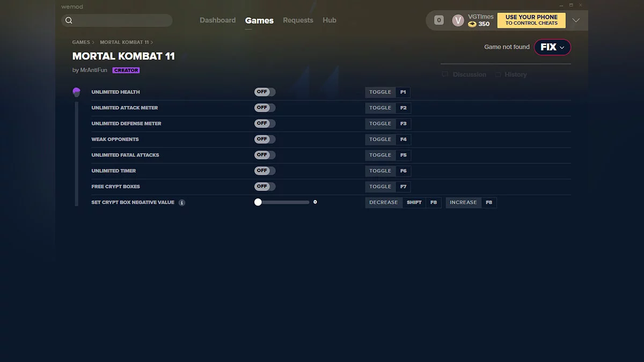This screenshot has height=362, width=644.
Task: Turn on the Weak Opponents switch
Action: click(265, 139)
